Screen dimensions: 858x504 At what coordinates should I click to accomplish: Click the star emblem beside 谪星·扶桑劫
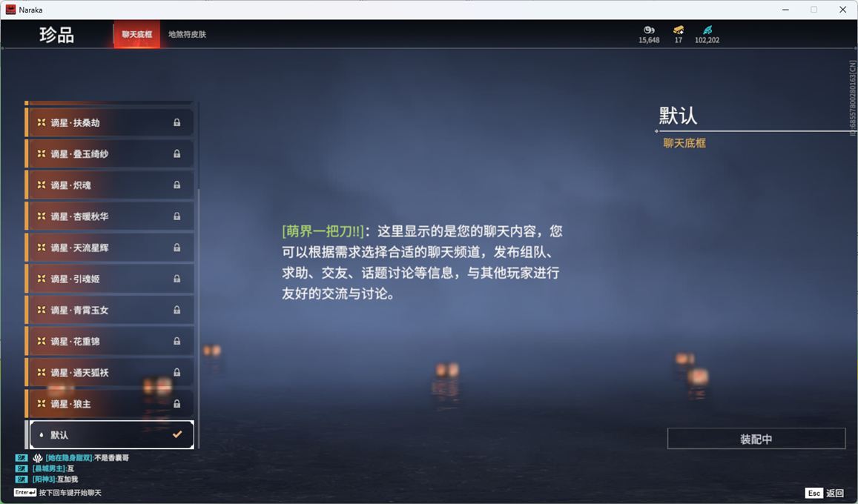tap(41, 122)
